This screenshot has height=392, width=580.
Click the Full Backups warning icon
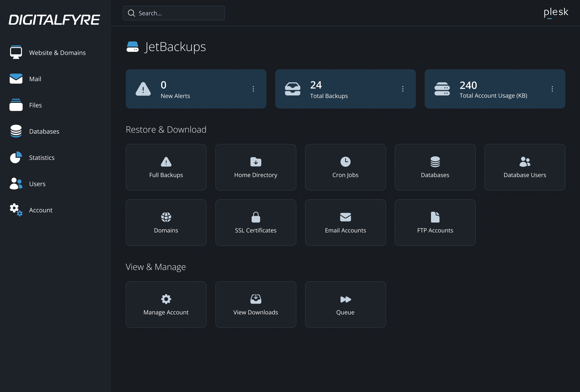click(x=166, y=162)
